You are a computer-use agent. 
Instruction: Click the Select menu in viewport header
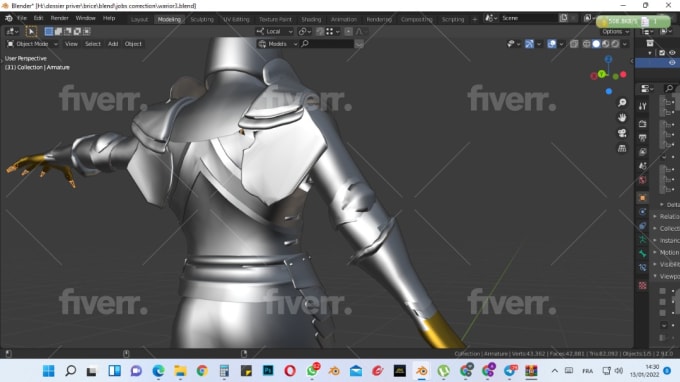click(x=92, y=44)
